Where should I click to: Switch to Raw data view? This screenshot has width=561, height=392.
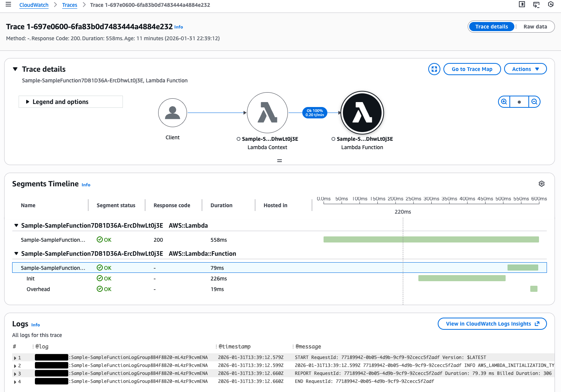click(x=535, y=27)
